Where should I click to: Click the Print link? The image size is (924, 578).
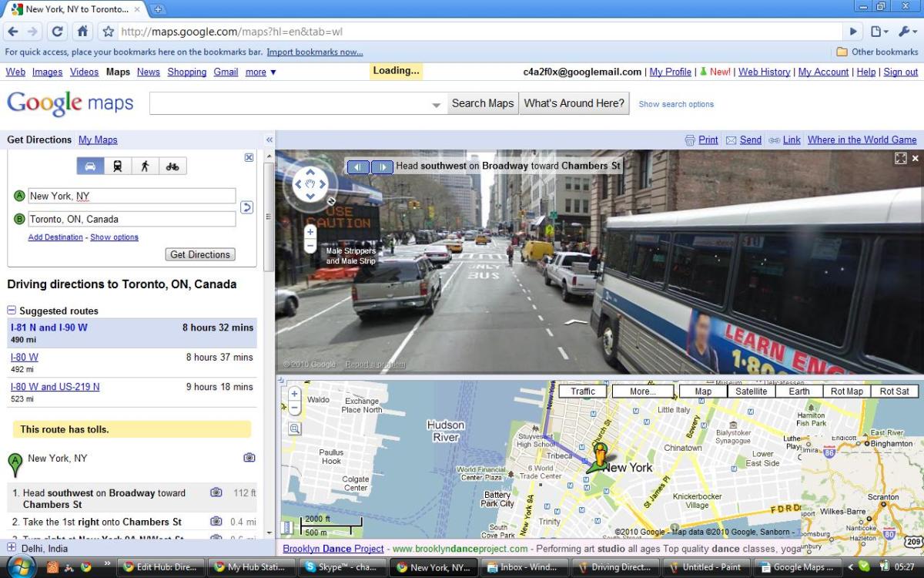pos(708,139)
